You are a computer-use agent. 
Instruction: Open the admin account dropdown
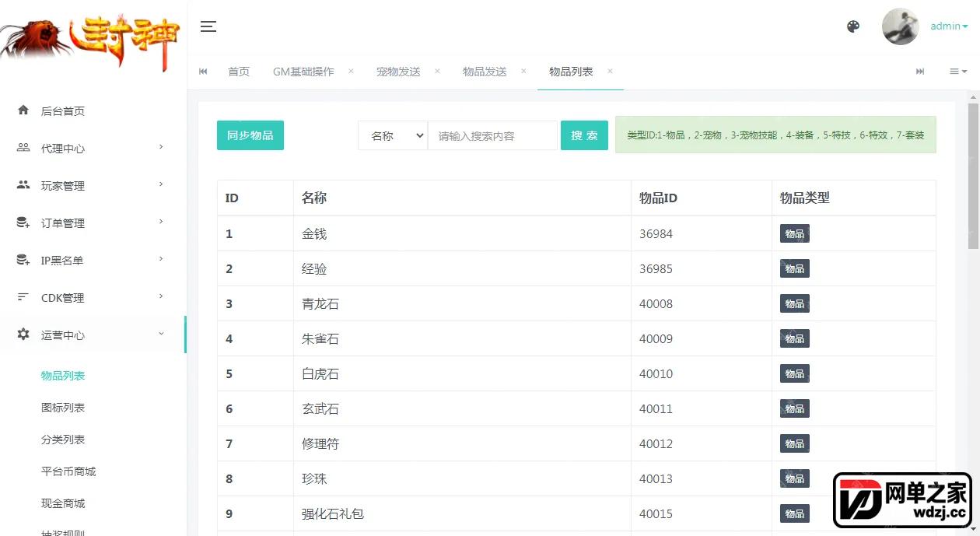point(949,26)
